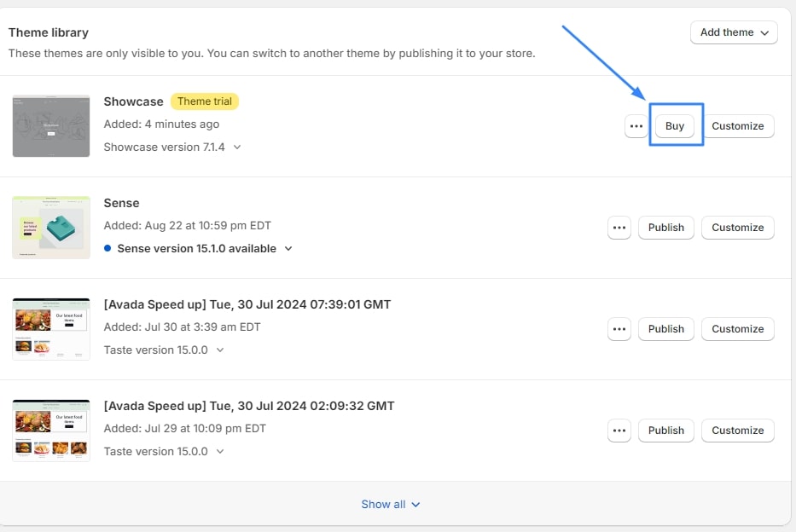
Task: Open more actions menu for Sense theme
Action: click(x=619, y=228)
